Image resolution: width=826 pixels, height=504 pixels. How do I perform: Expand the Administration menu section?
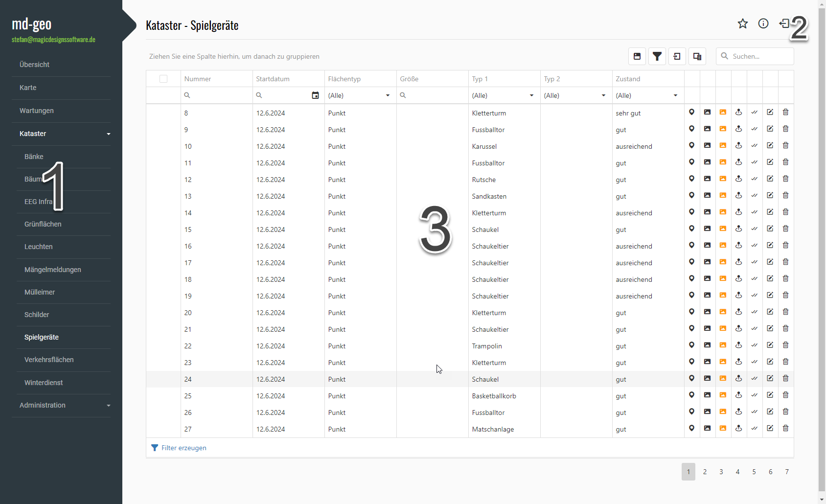tap(61, 405)
